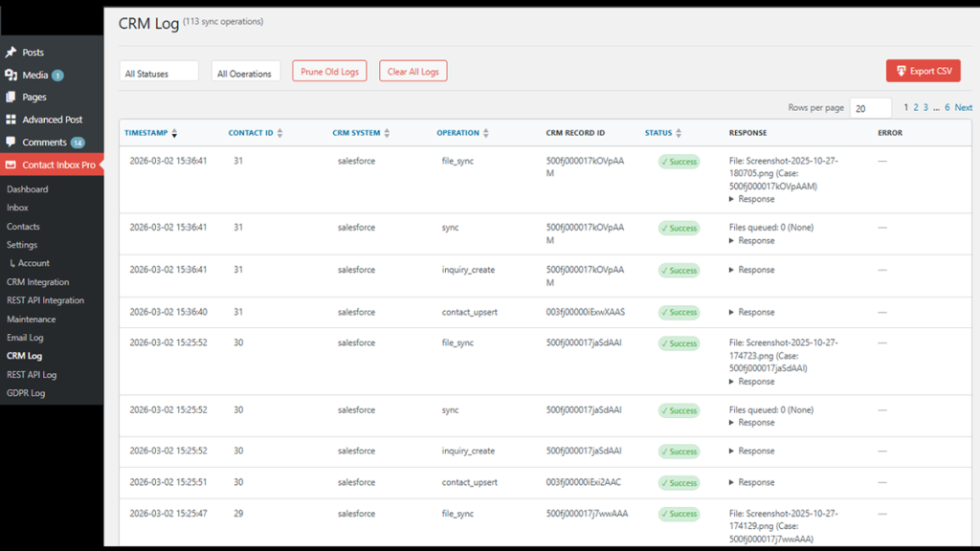The height and width of the screenshot is (551, 980).
Task: Expand Response for the first contact_upsert row
Action: [x=752, y=312]
